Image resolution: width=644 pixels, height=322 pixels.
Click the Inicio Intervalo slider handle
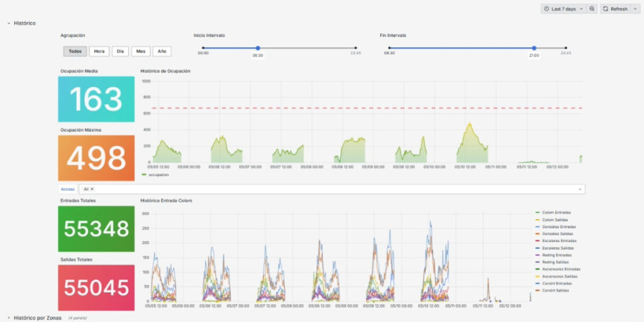[x=258, y=48]
